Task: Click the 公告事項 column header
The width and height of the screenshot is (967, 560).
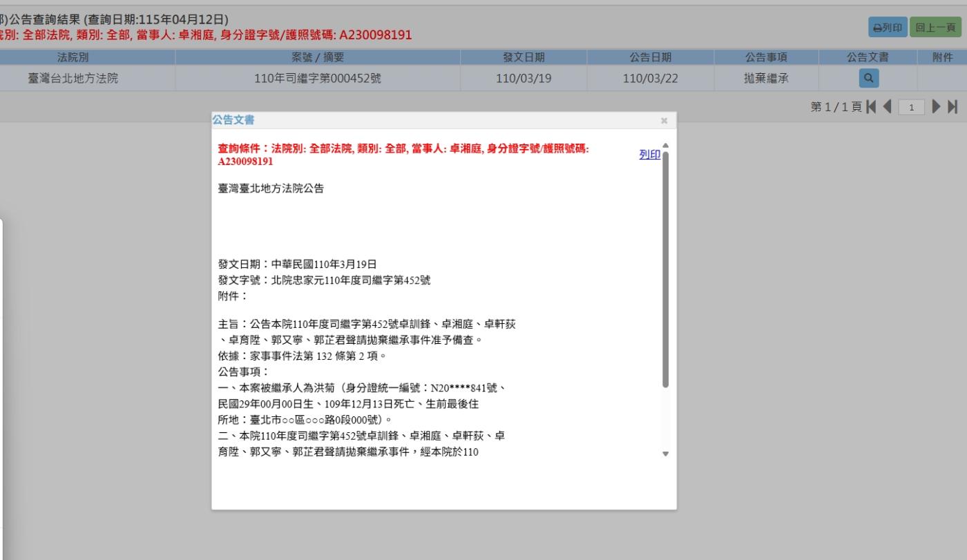Action: [767, 57]
